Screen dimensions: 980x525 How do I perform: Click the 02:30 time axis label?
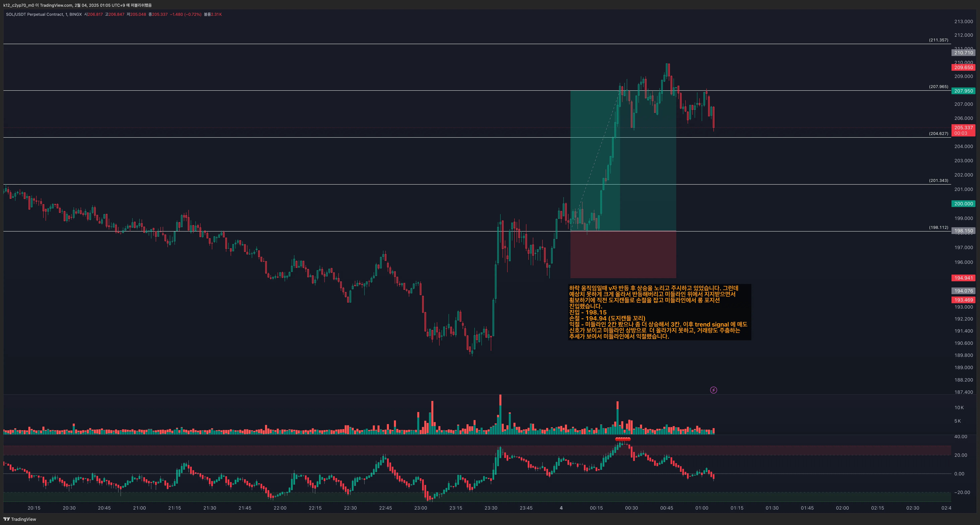tap(913, 508)
